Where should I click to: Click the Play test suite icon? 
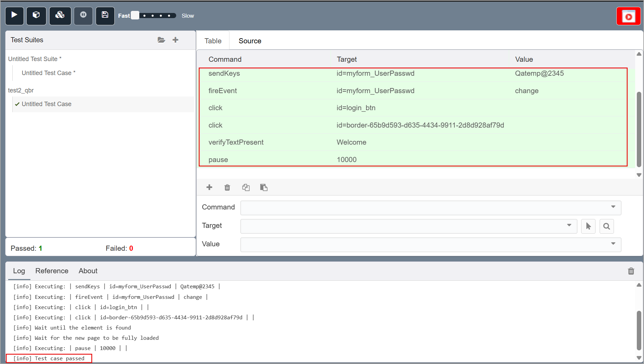pyautogui.click(x=36, y=16)
